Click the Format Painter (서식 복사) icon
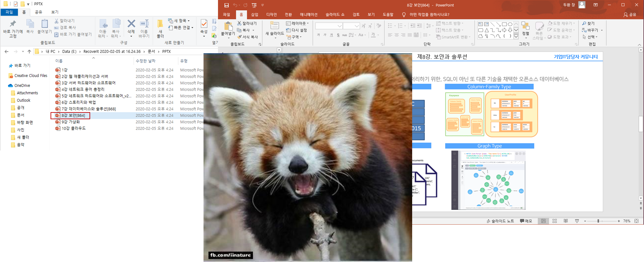This screenshot has width=644, height=262. [x=240, y=37]
